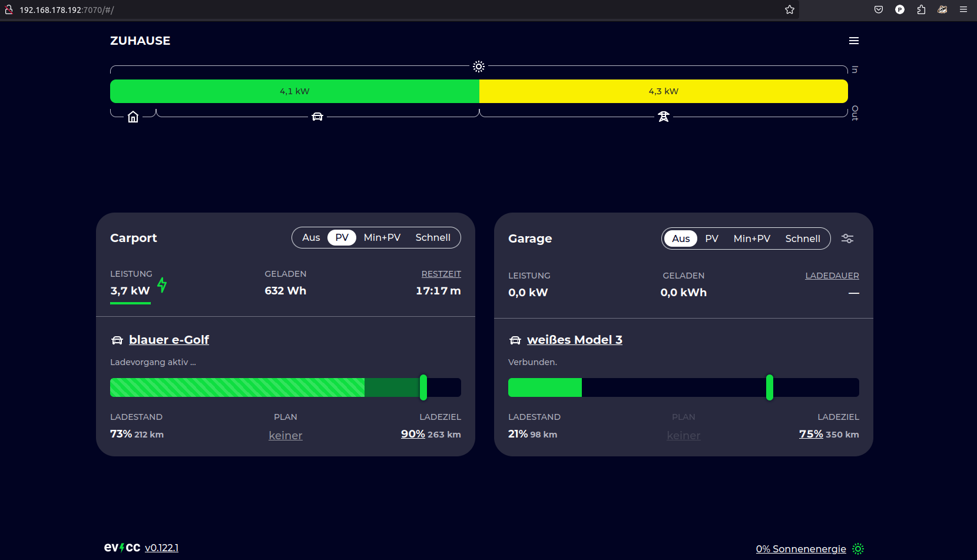
Task: Click the green 4,1 kW energy bar
Action: (x=294, y=91)
